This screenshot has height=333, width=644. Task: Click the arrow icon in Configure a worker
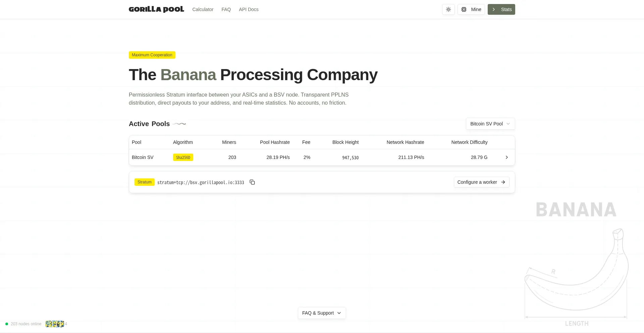tap(503, 182)
